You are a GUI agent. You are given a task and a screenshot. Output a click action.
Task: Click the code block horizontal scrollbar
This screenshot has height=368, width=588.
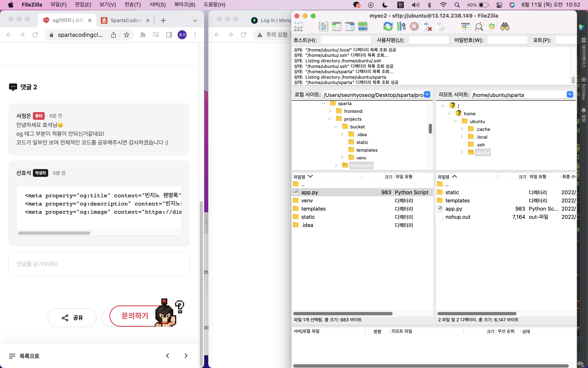[x=54, y=233]
